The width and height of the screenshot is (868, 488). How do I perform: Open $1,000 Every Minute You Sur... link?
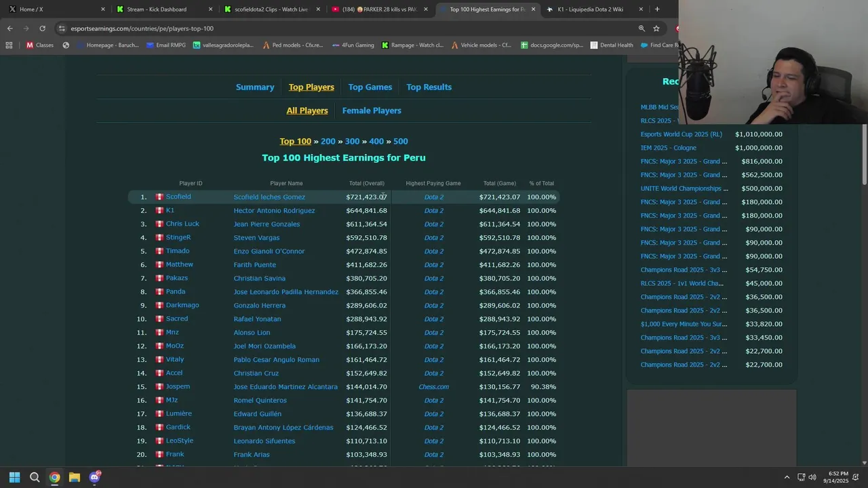(684, 324)
